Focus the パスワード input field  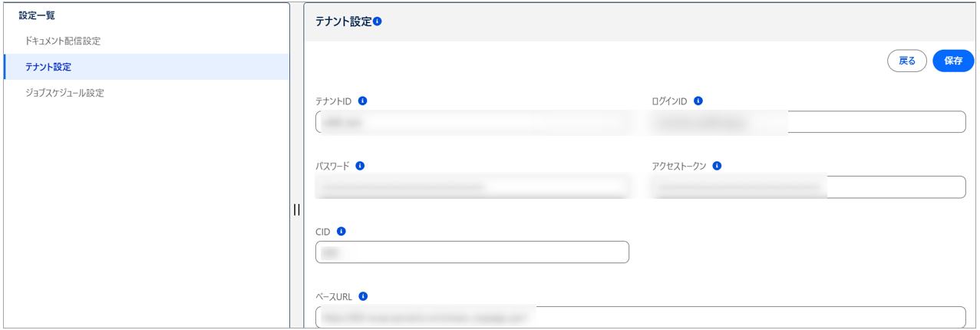472,187
